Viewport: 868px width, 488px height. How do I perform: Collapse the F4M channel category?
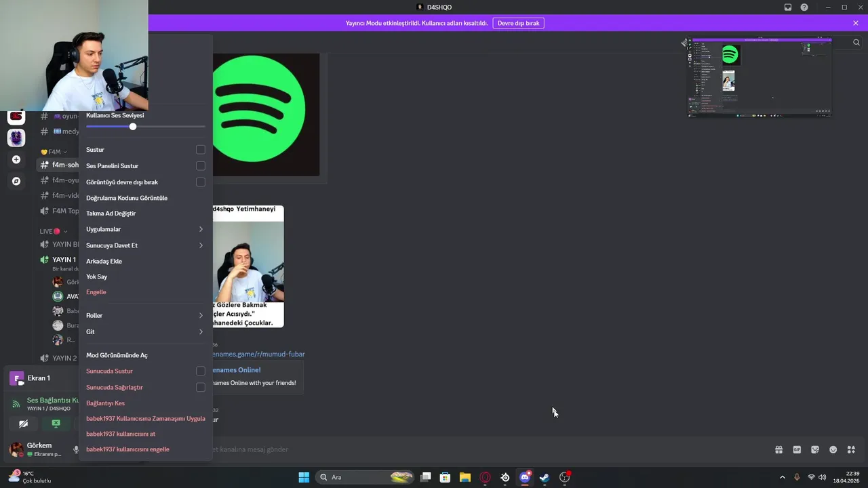point(54,152)
